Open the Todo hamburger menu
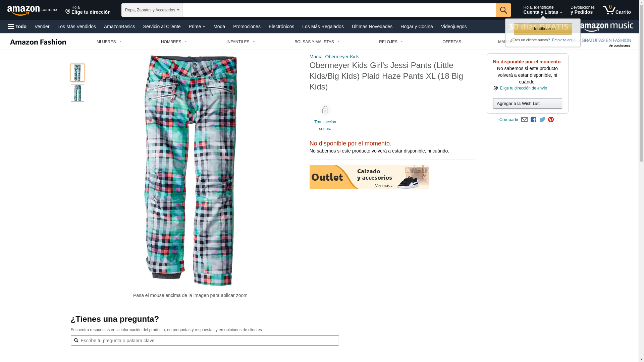This screenshot has height=362, width=644. tap(17, 26)
